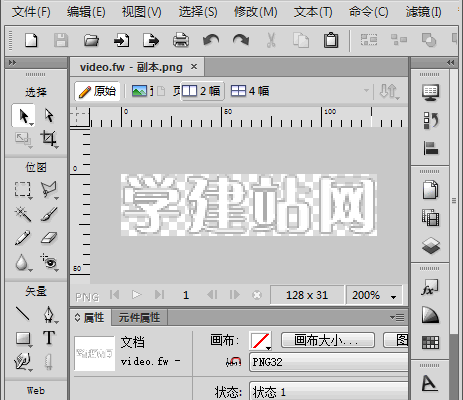Open the PNG32 export format dropdown
Viewport: 463px width, 400px height.
329,362
